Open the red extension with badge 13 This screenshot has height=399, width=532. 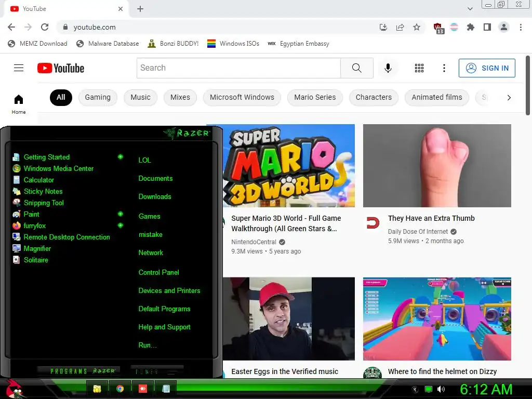438,28
